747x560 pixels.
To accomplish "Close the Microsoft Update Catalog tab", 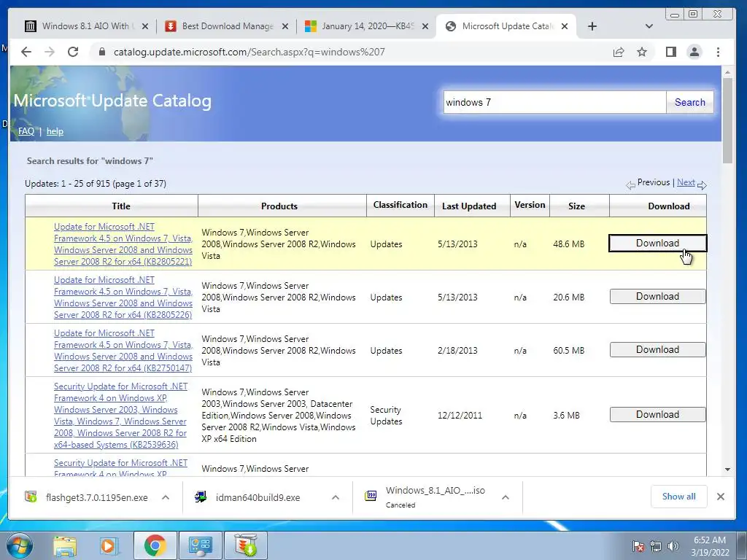I will click(565, 27).
